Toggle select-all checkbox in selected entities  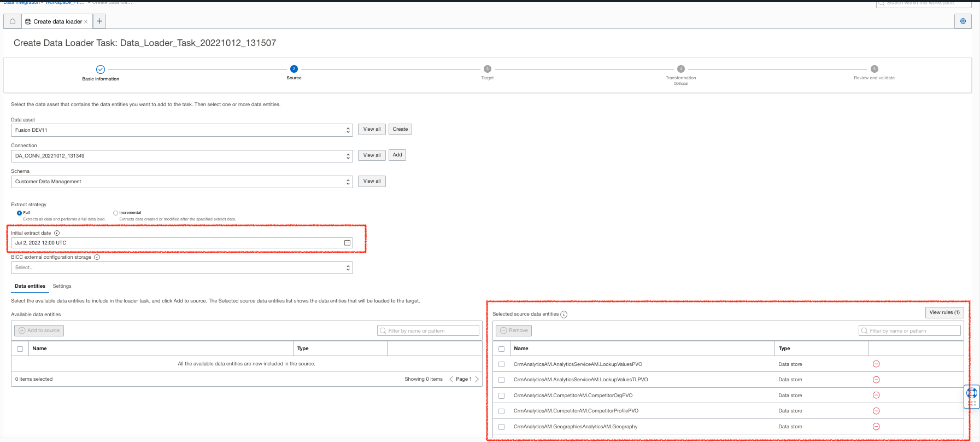pos(501,349)
